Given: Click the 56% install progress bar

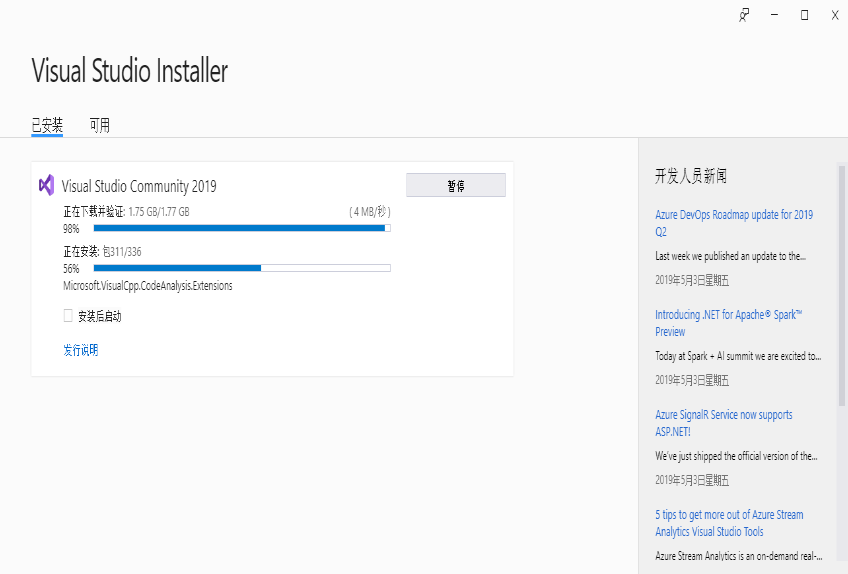Looking at the screenshot, I should click(241, 268).
